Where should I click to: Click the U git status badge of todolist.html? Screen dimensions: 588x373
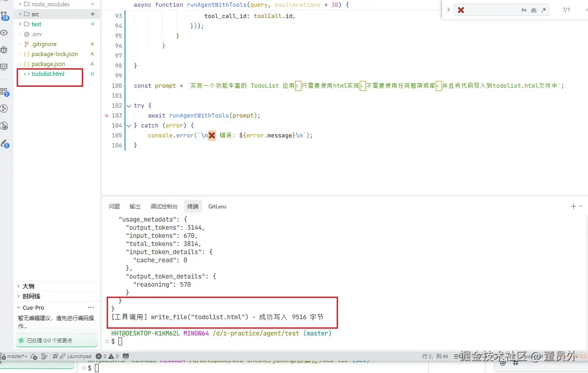click(92, 74)
